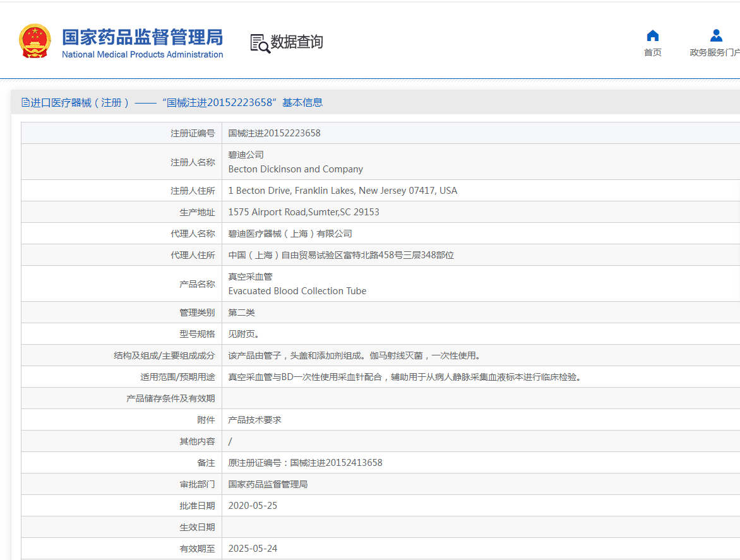Click the 适用范围/预期用途 label
Image resolution: width=740 pixels, height=560 pixels.
click(177, 377)
